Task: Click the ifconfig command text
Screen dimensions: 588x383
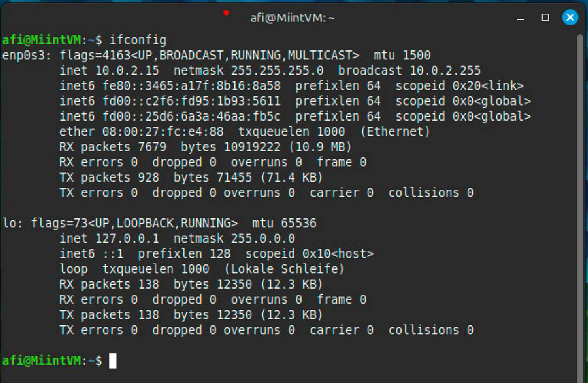Action: tap(139, 40)
